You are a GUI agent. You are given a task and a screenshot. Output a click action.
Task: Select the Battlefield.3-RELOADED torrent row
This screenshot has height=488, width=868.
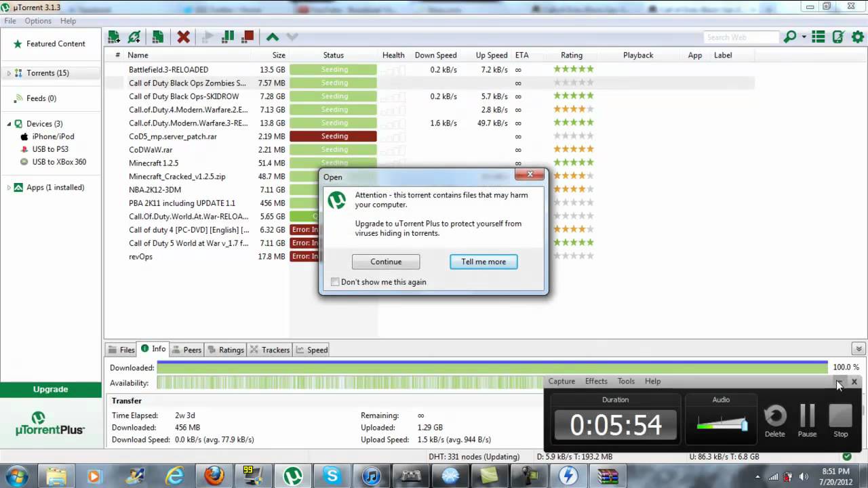tap(429, 69)
